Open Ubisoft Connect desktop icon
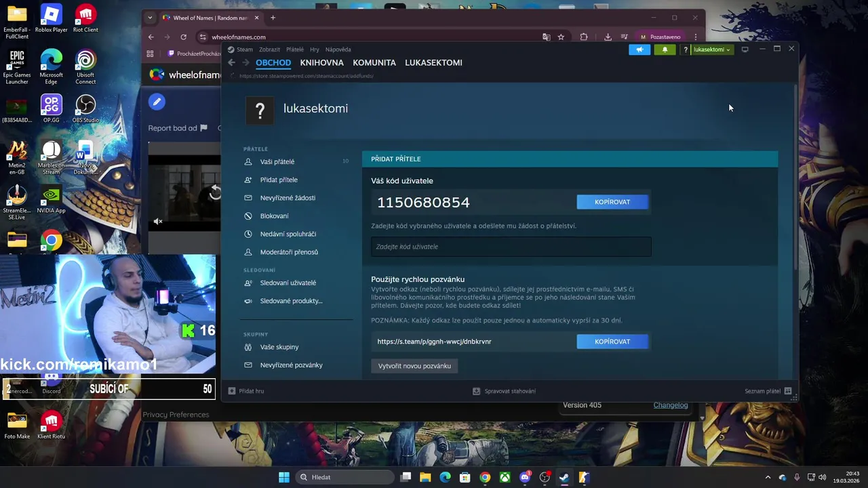Viewport: 868px width, 488px height. [85, 68]
